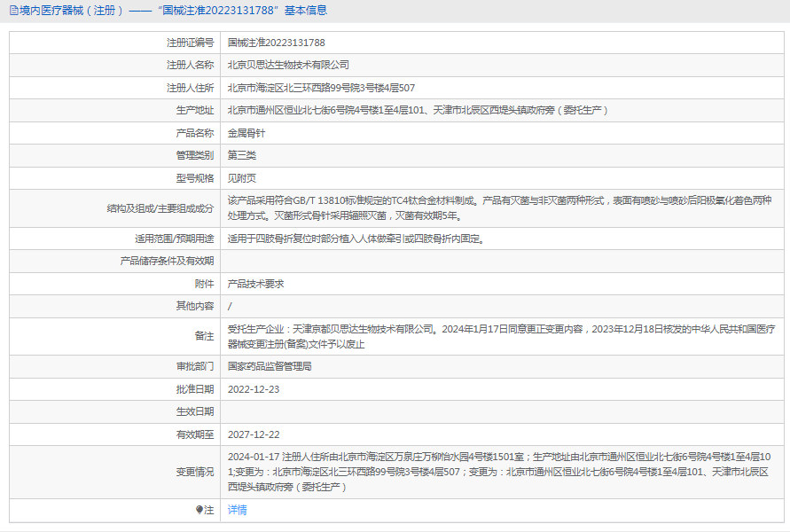The width and height of the screenshot is (790, 532).
Task: Click the 批准日期 label
Action: 195,389
